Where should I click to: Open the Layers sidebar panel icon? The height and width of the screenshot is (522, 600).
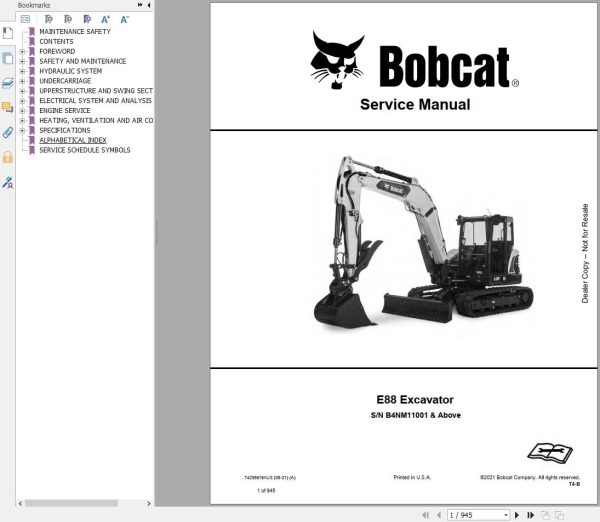click(8, 83)
